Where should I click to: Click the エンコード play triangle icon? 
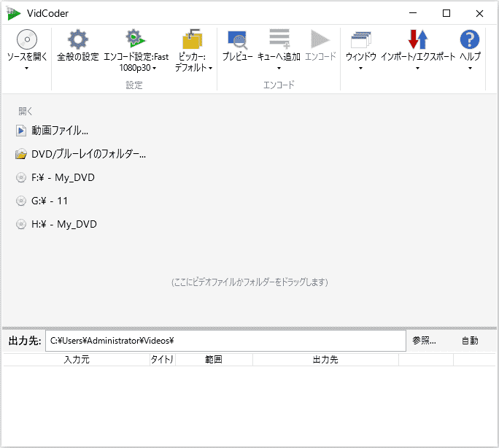point(320,39)
